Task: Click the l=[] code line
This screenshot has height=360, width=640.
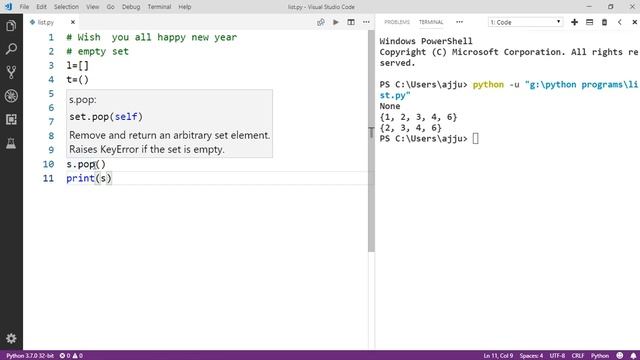Action: click(x=78, y=65)
